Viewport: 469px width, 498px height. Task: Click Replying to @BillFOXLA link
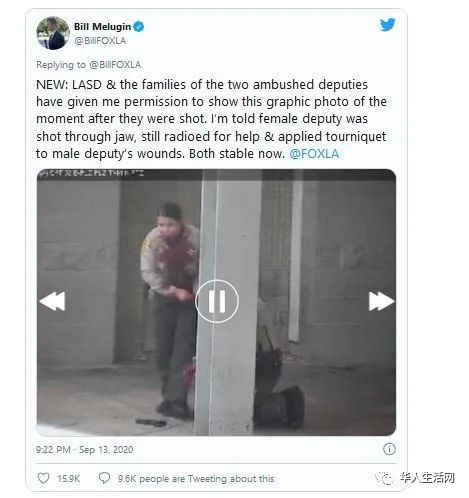(x=88, y=65)
